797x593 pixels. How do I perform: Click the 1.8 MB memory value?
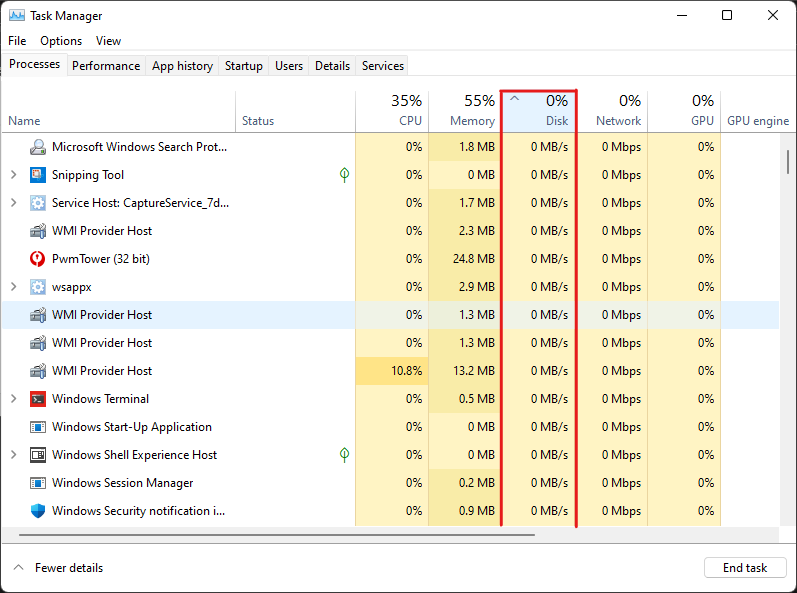coord(477,147)
